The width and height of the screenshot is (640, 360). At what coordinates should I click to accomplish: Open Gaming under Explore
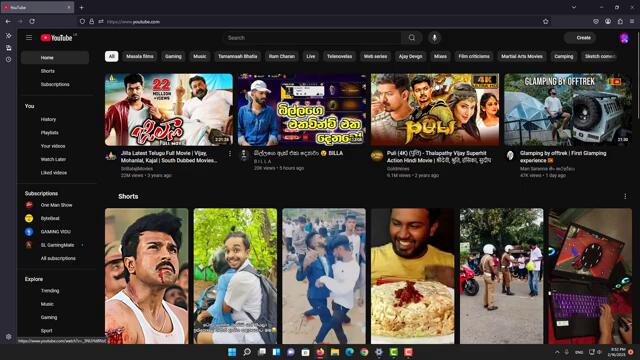pos(55,317)
